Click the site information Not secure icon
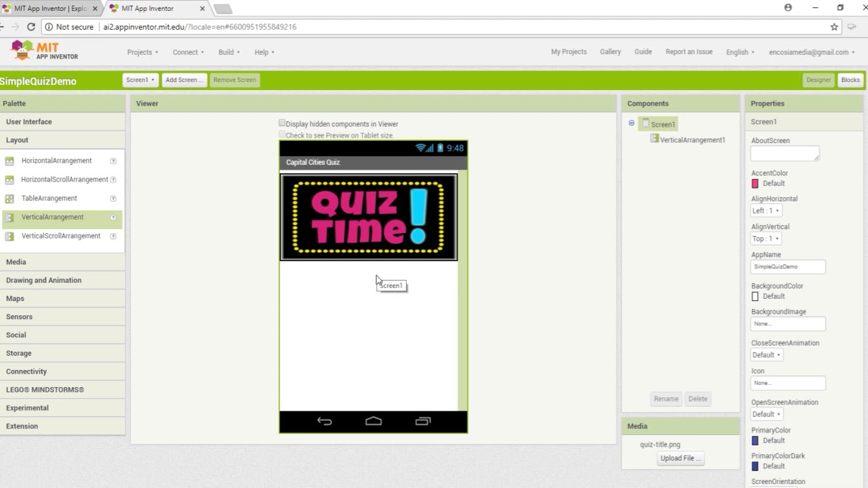 pos(49,26)
